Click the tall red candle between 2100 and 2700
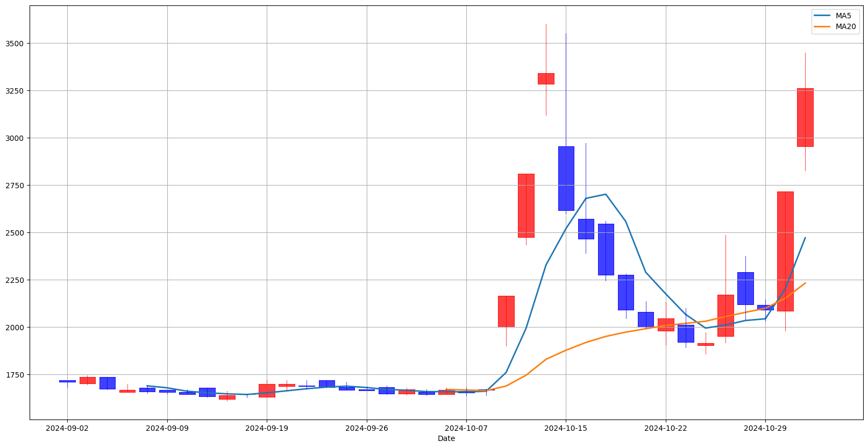 click(785, 251)
